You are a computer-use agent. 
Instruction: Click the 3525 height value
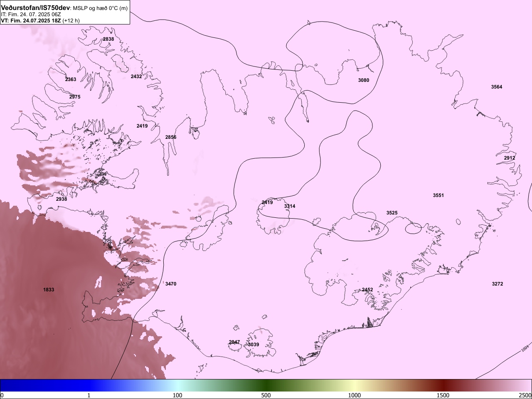point(392,213)
